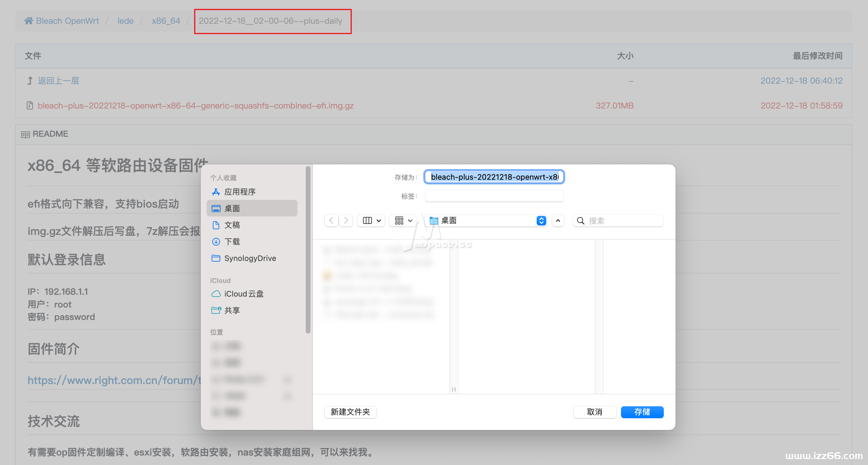This screenshot has height=465, width=868.
Task: Click the up-arrow icon beside 返回上一层
Action: click(29, 81)
